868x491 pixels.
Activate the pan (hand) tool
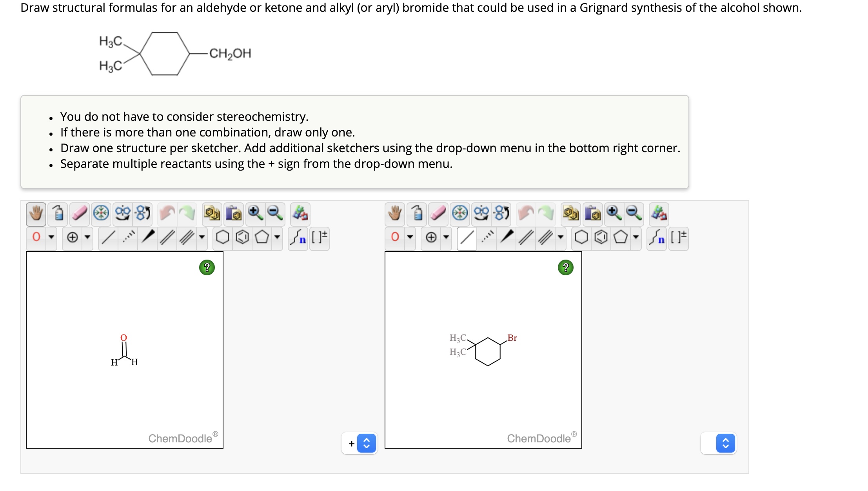click(x=36, y=213)
